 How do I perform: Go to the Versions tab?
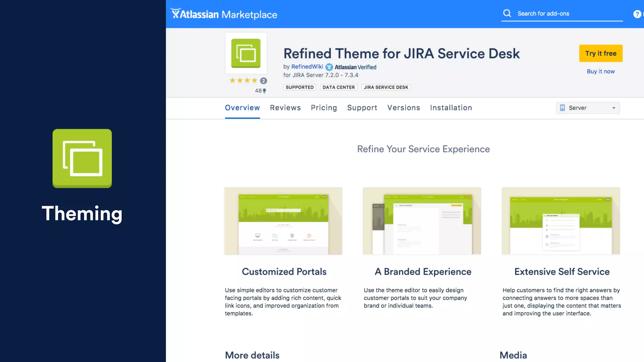point(403,108)
